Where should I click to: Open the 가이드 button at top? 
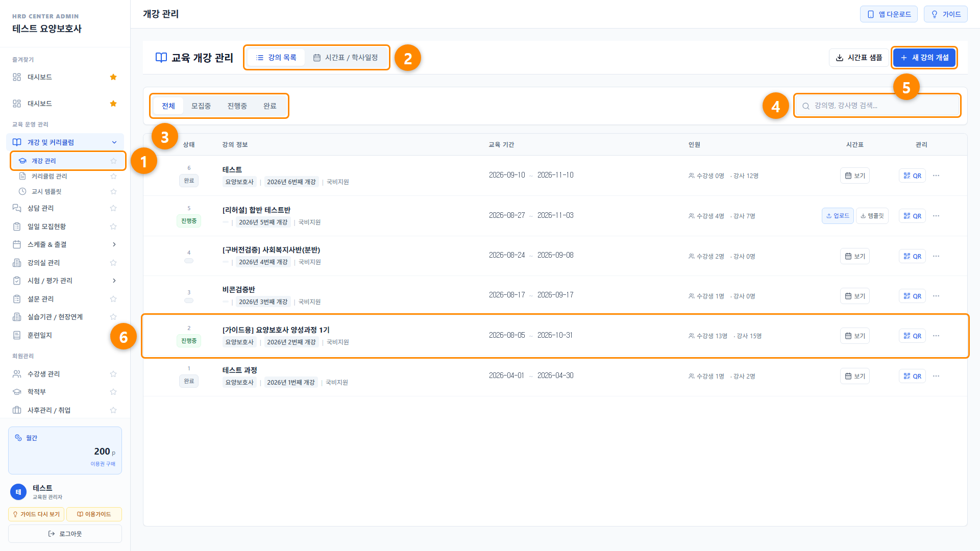[946, 14]
